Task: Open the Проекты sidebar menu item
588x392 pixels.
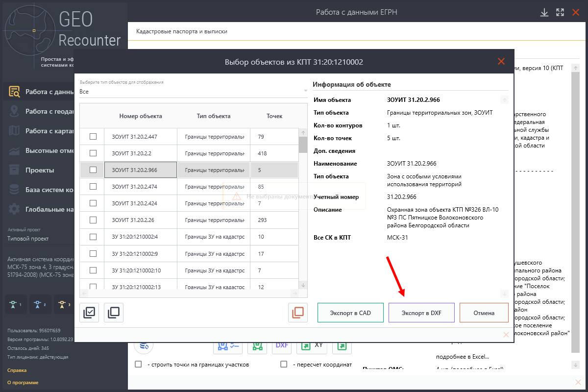Action: (39, 170)
